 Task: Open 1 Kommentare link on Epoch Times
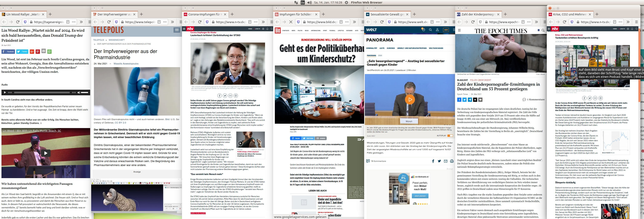pos(533,99)
